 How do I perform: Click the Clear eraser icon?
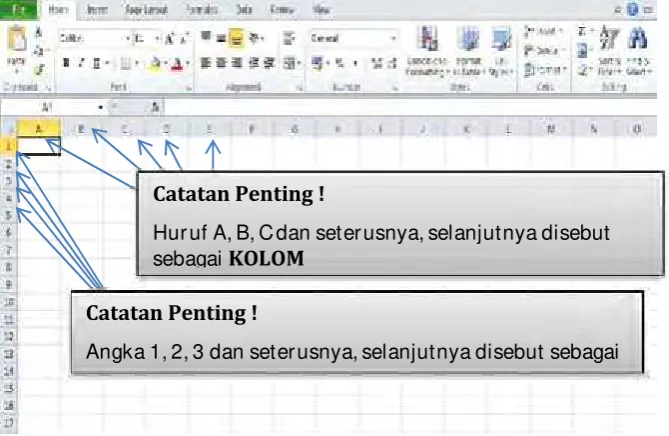pos(583,70)
